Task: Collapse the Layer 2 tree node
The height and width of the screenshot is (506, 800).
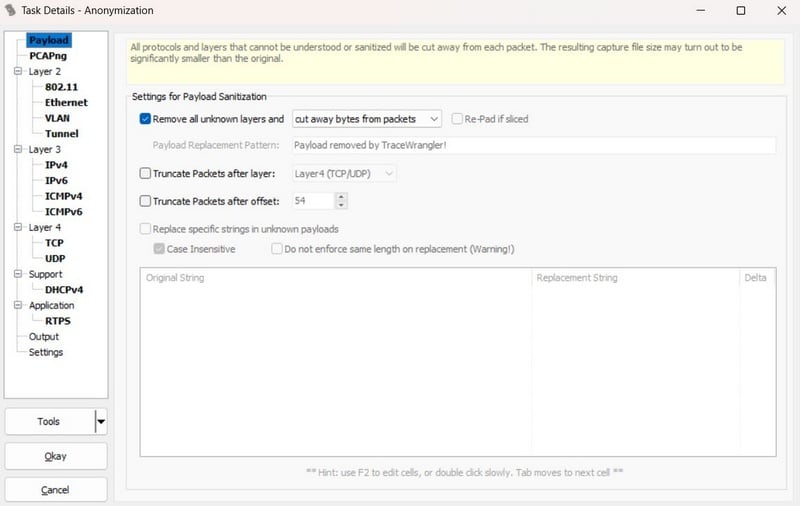Action: (18, 72)
